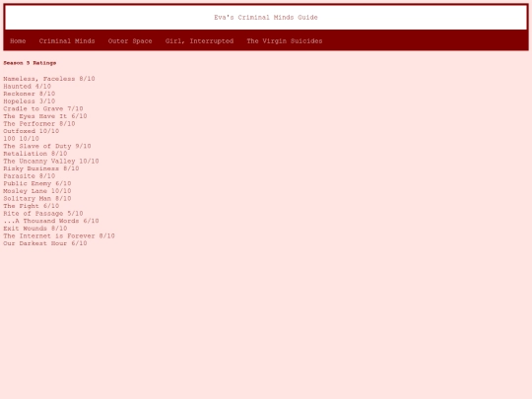Select the 100 10/10 line
Image resolution: width=532 pixels, height=399 pixels.
[22, 139]
